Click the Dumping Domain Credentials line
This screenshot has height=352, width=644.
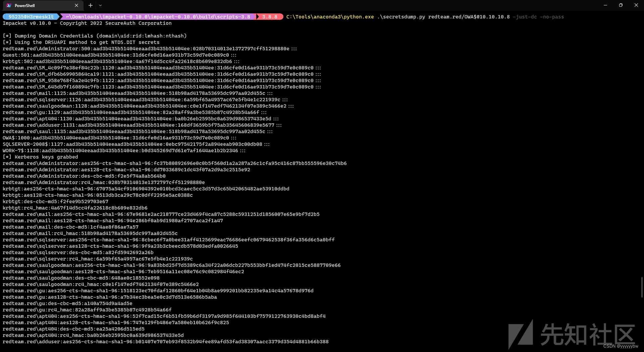(x=95, y=36)
